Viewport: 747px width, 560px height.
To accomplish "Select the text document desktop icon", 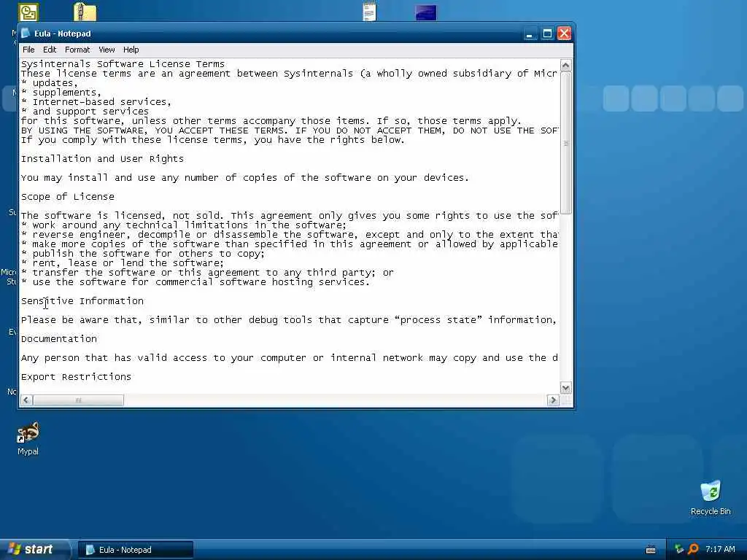I will tap(369, 12).
